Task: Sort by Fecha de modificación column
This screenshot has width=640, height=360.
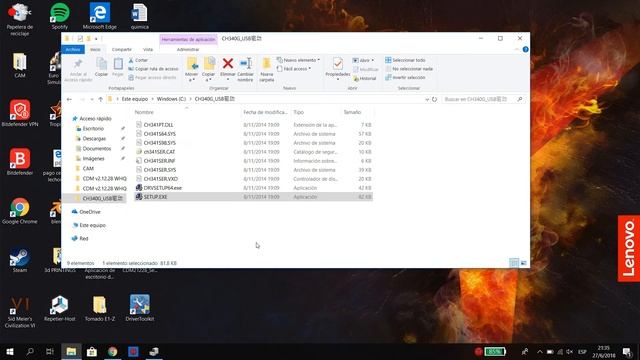Action: pyautogui.click(x=265, y=112)
